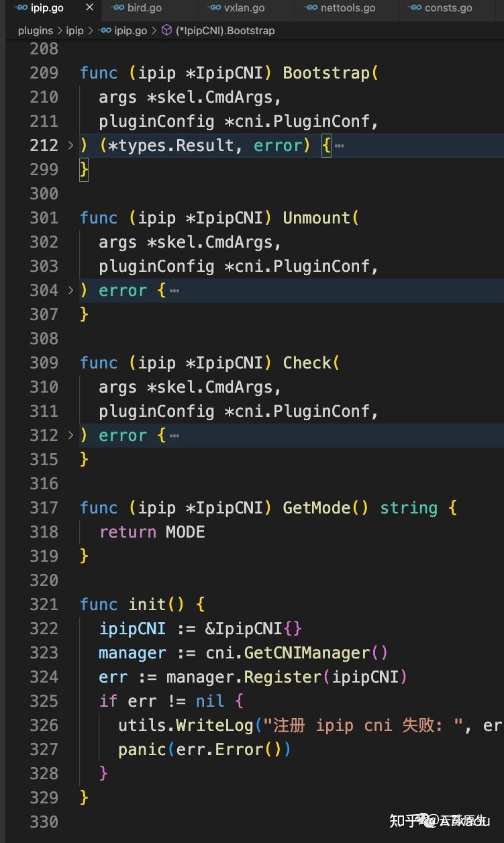The image size is (504, 843).
Task: Switch to the bird.go tab
Action: [x=144, y=8]
